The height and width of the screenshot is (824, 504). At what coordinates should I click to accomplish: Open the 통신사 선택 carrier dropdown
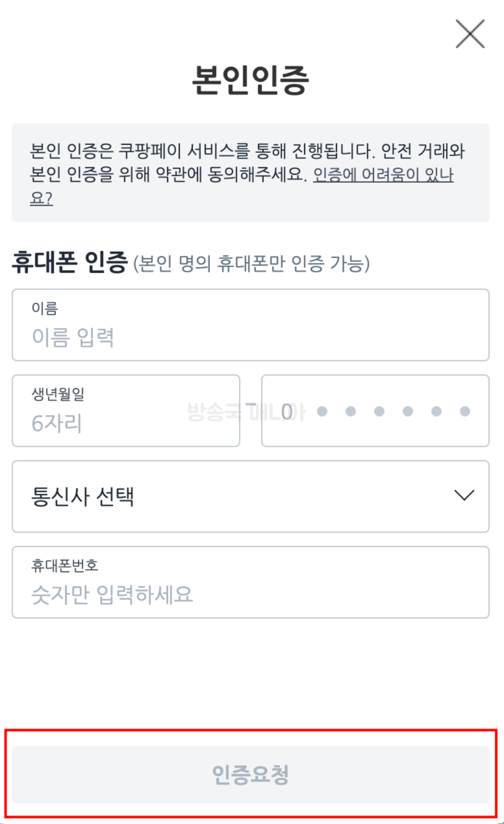tap(252, 496)
